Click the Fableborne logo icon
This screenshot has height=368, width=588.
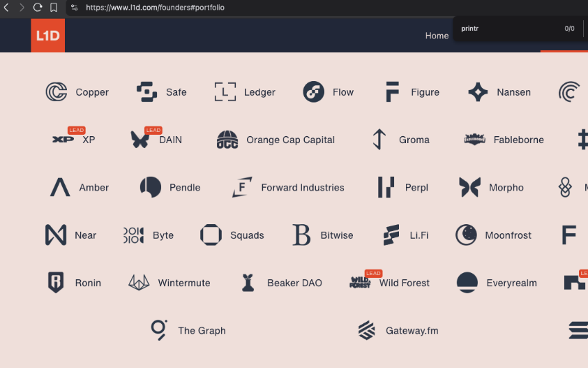point(475,140)
